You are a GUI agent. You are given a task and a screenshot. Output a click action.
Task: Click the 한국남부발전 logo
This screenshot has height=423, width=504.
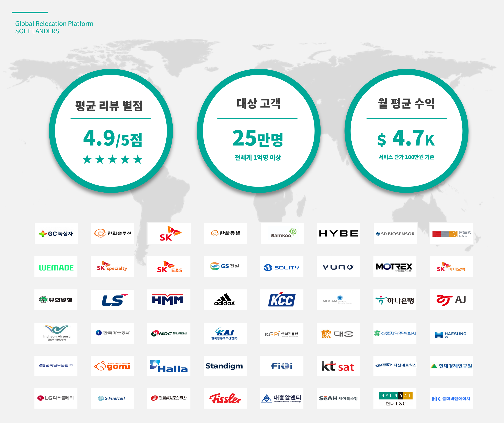pos(56,366)
